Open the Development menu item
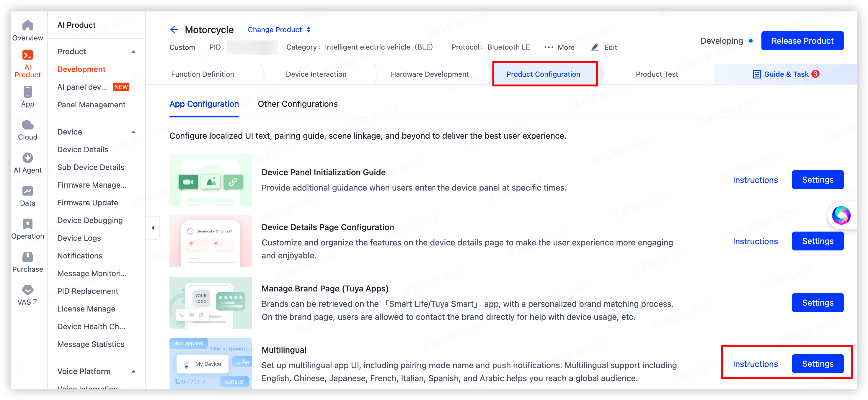Screen dimensions: 868x400 coord(81,69)
